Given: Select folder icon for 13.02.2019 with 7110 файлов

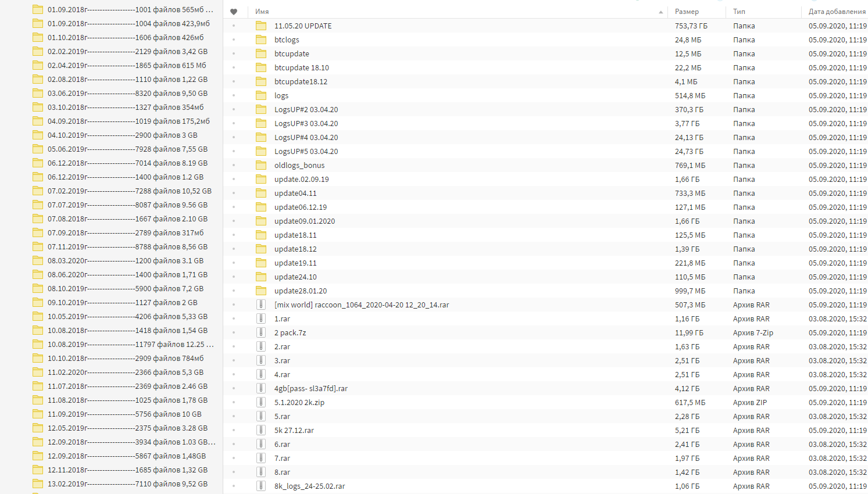Looking at the screenshot, I should pos(38,484).
